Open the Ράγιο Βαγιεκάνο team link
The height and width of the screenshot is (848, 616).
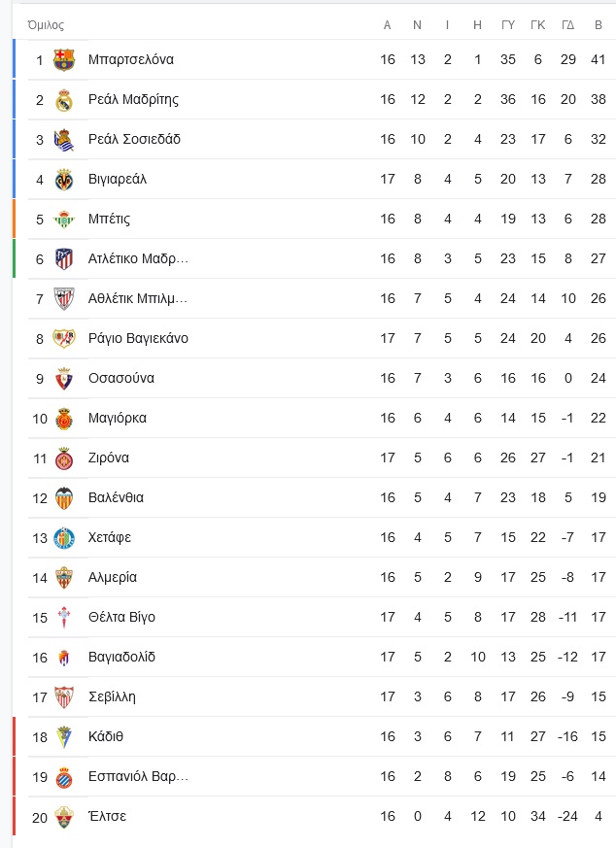point(138,339)
